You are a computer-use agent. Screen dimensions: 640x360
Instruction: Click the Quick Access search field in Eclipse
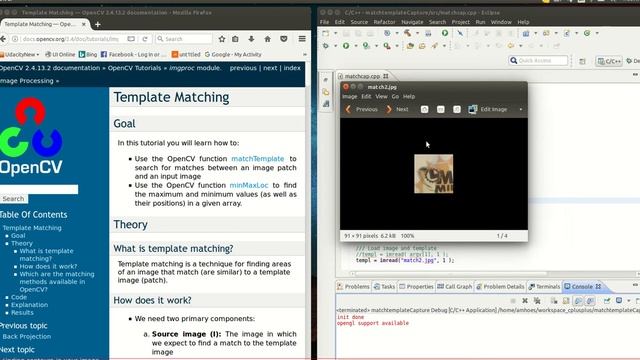(538, 61)
